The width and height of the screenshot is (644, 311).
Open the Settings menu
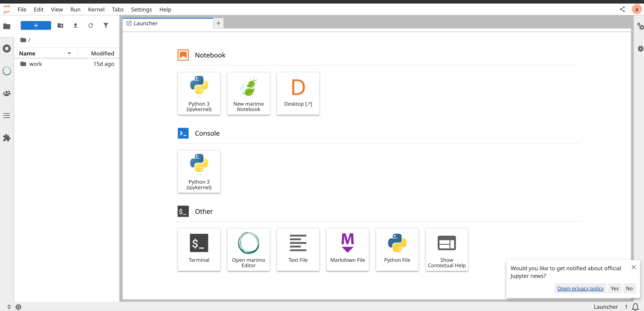tap(141, 9)
